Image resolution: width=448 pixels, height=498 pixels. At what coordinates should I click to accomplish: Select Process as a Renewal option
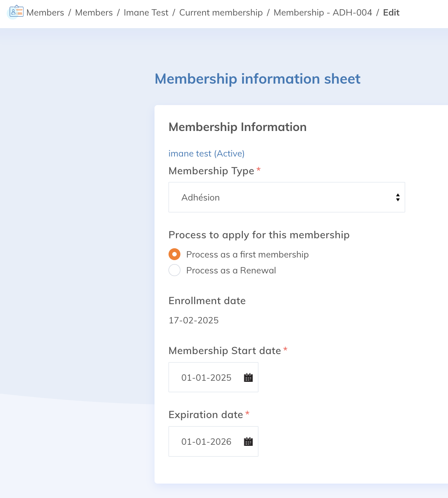click(174, 270)
